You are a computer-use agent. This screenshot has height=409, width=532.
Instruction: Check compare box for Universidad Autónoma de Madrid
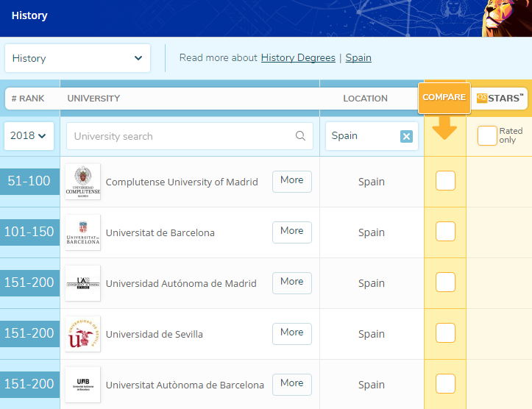point(445,282)
